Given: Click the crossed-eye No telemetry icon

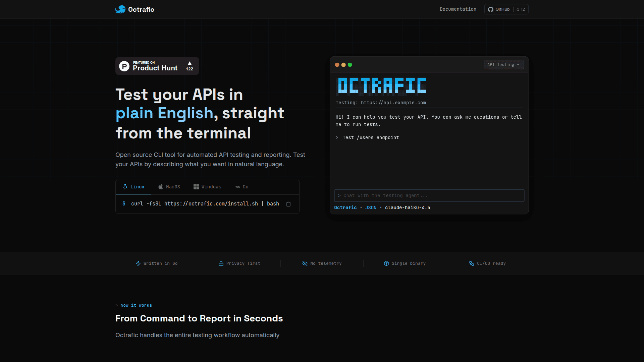Looking at the screenshot, I should (x=305, y=263).
